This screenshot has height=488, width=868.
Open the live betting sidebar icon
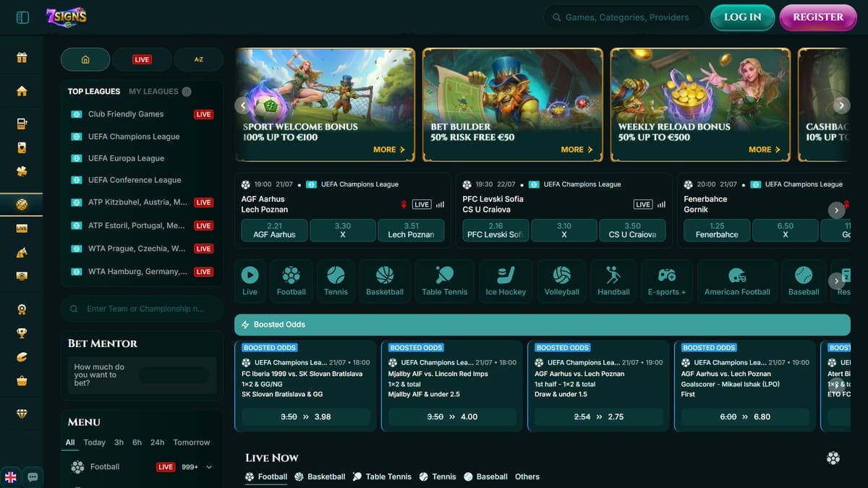coord(22,228)
